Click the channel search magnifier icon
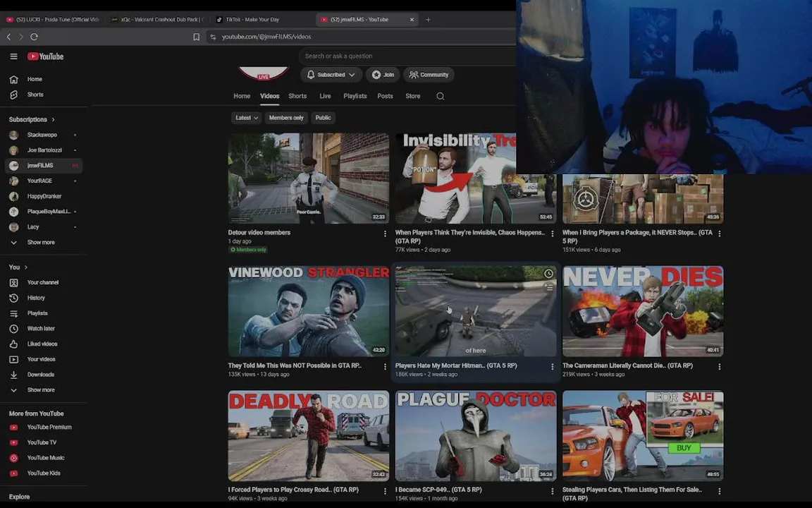 [x=440, y=97]
